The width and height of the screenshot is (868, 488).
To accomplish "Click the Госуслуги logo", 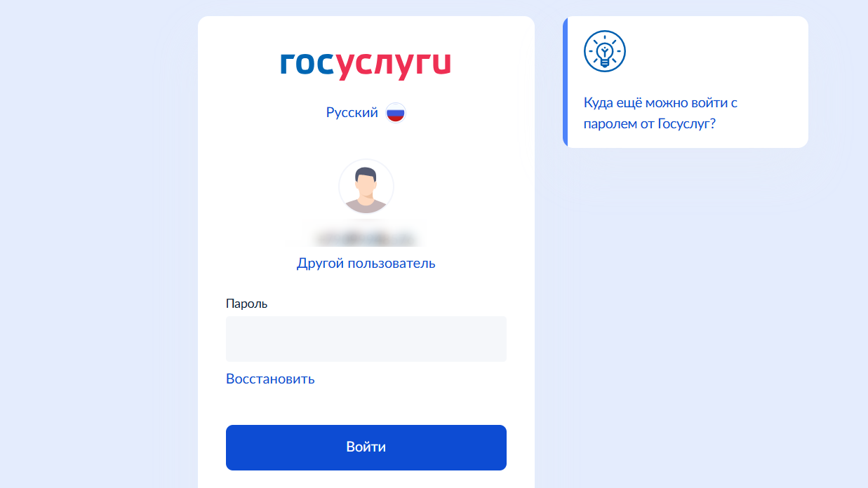I will (366, 65).
